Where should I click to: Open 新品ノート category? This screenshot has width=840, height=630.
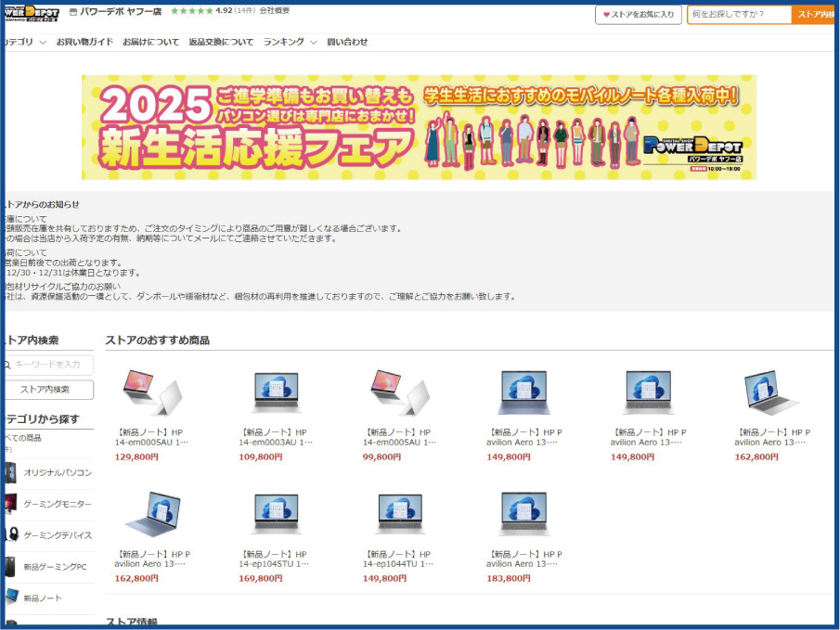pyautogui.click(x=43, y=598)
